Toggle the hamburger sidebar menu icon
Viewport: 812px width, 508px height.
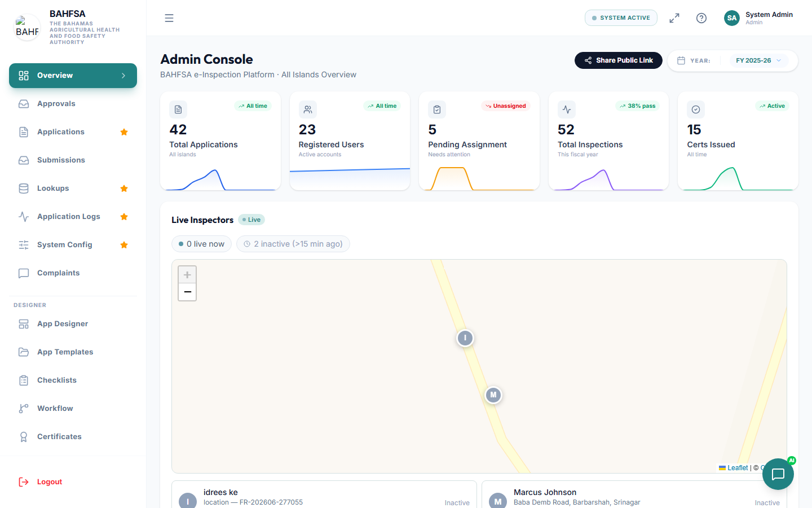coord(169,18)
